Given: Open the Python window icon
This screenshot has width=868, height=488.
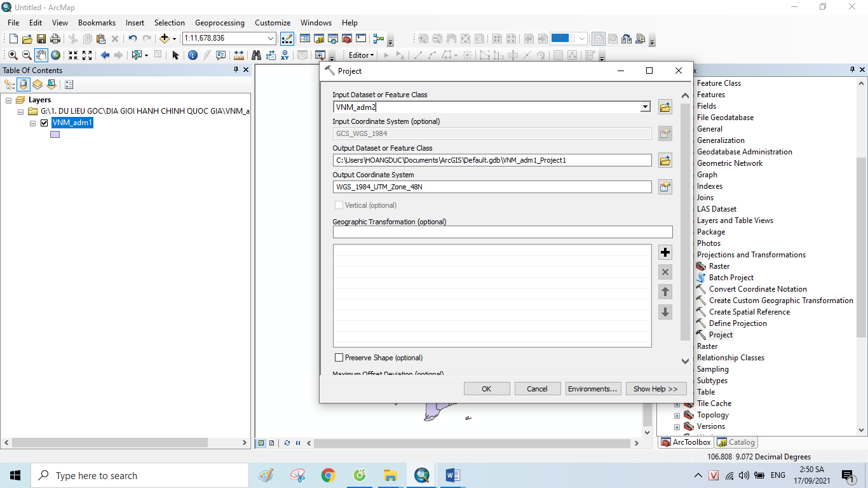Looking at the screenshot, I should 361,39.
